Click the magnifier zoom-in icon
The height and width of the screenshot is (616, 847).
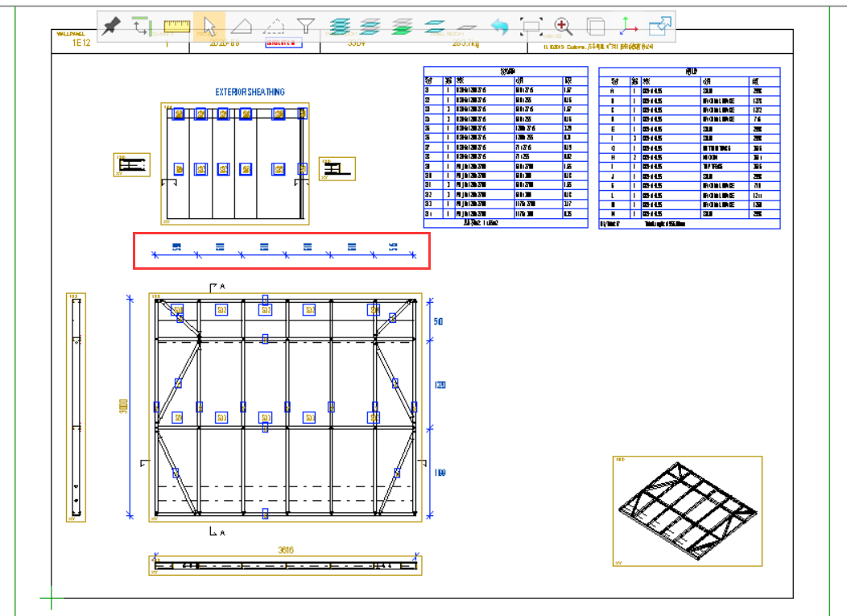click(564, 26)
